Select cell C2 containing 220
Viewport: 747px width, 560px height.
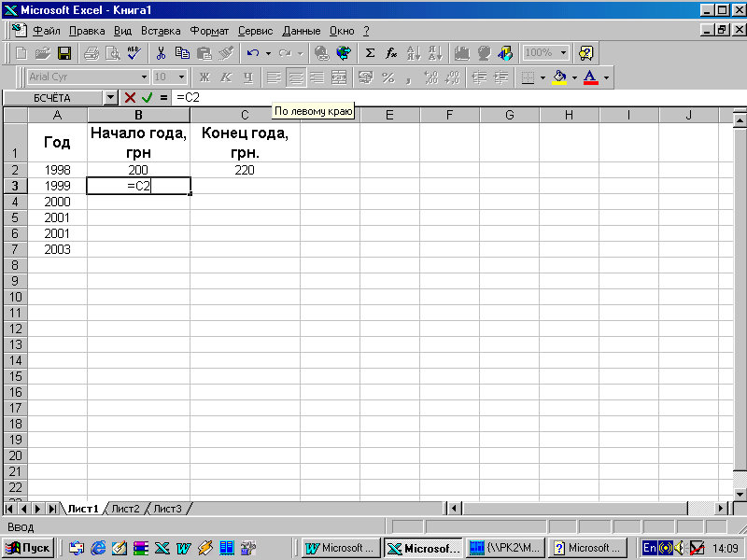[245, 170]
